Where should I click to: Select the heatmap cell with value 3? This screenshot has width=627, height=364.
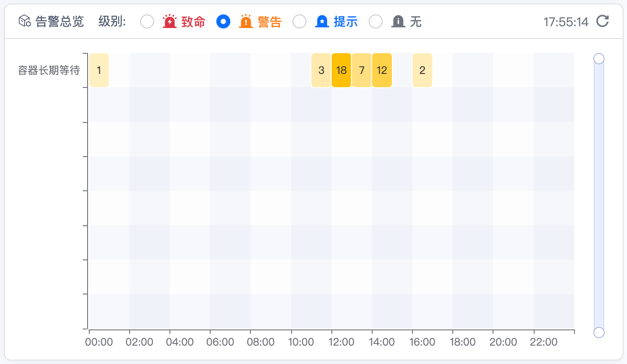[x=321, y=70]
